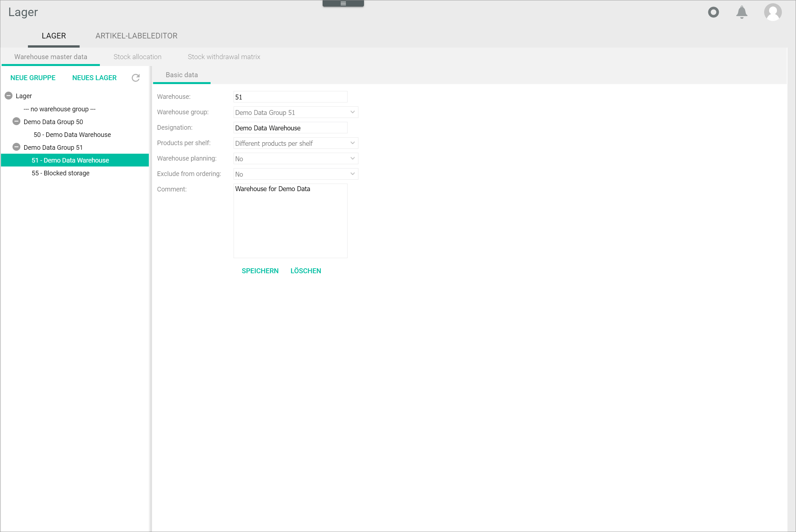Viewport: 796px width, 532px height.
Task: Switch to the ARTIKEL-LABELEDITOR tab
Action: [x=136, y=35]
